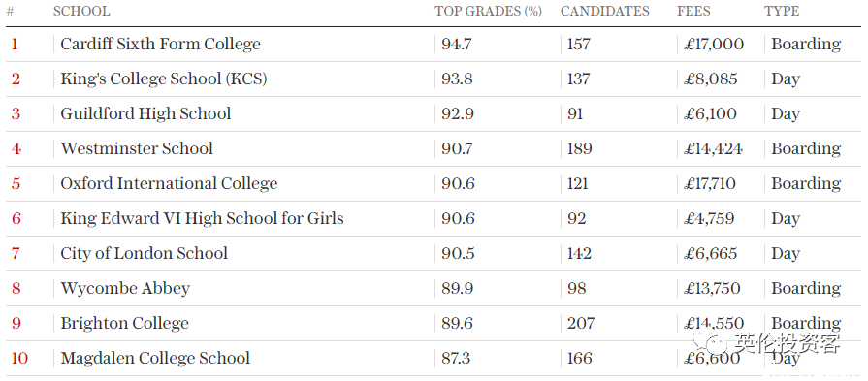Click City of London School

tap(144, 253)
